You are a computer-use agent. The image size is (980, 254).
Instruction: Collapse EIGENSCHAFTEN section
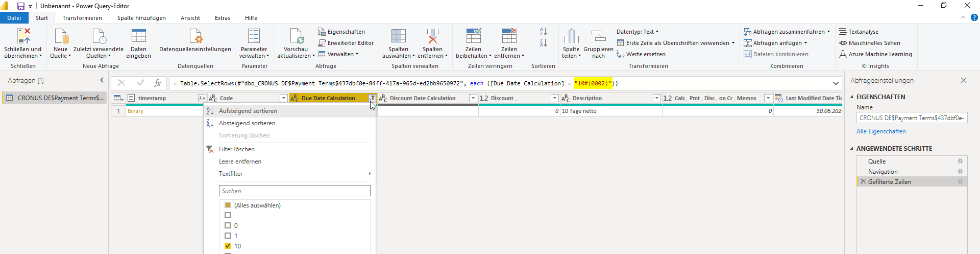[x=851, y=97]
